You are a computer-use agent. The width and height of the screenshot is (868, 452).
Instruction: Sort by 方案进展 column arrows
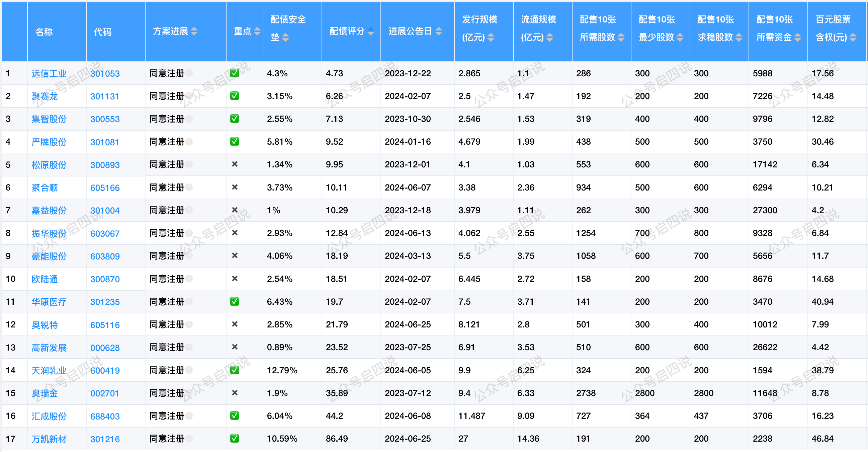[x=194, y=31]
